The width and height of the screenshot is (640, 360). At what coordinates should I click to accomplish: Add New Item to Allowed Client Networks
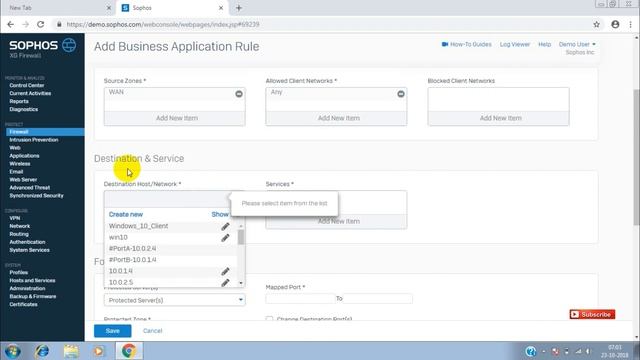336,118
